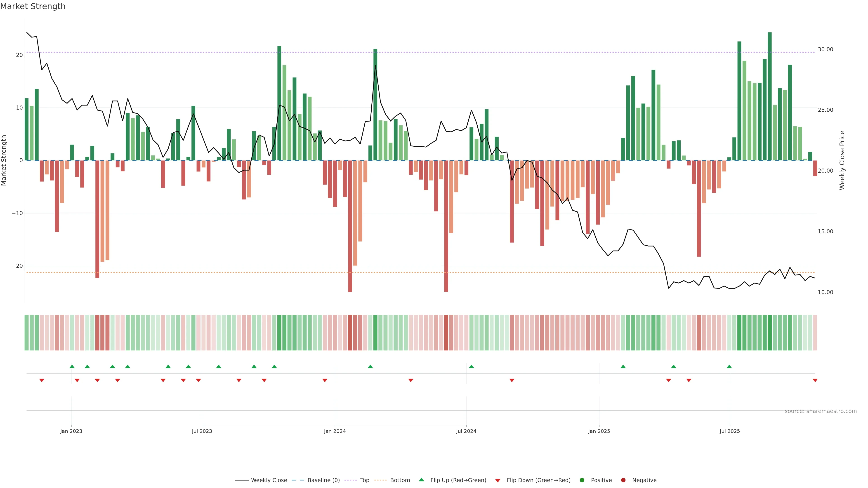Viewport: 868px width, 488px height.
Task: Click the 30.00 price axis tick label
Action: pos(825,49)
